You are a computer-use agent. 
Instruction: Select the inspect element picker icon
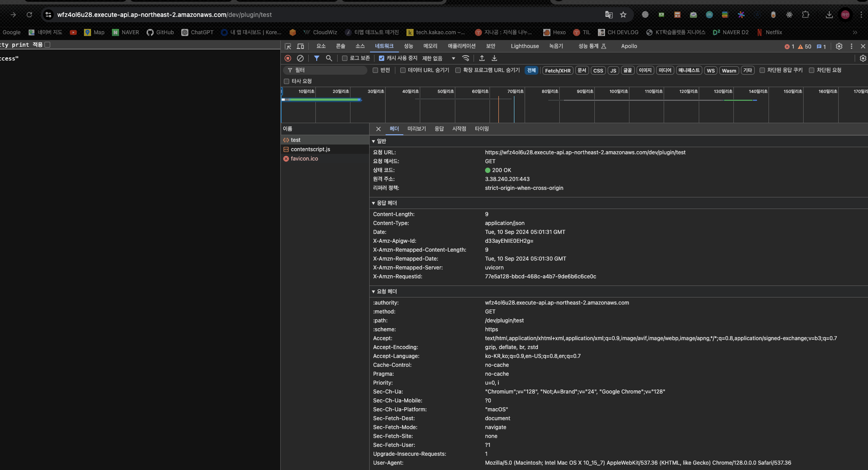point(288,46)
